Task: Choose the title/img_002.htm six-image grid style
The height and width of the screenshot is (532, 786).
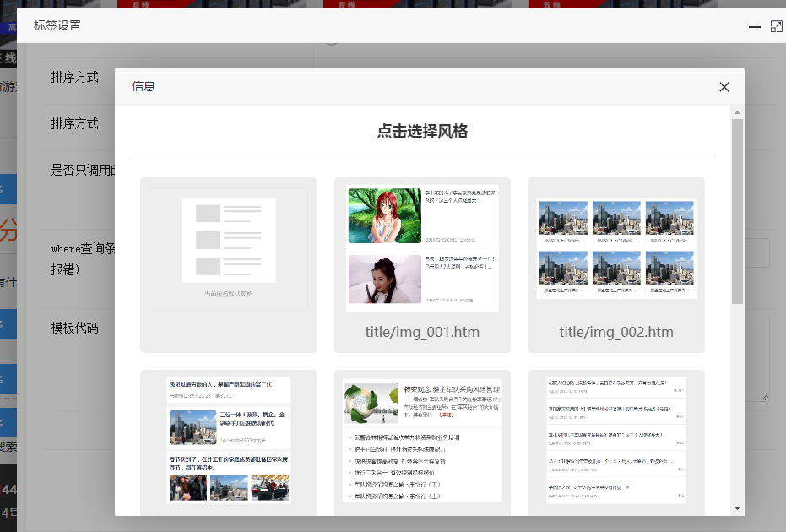Action: click(x=615, y=248)
